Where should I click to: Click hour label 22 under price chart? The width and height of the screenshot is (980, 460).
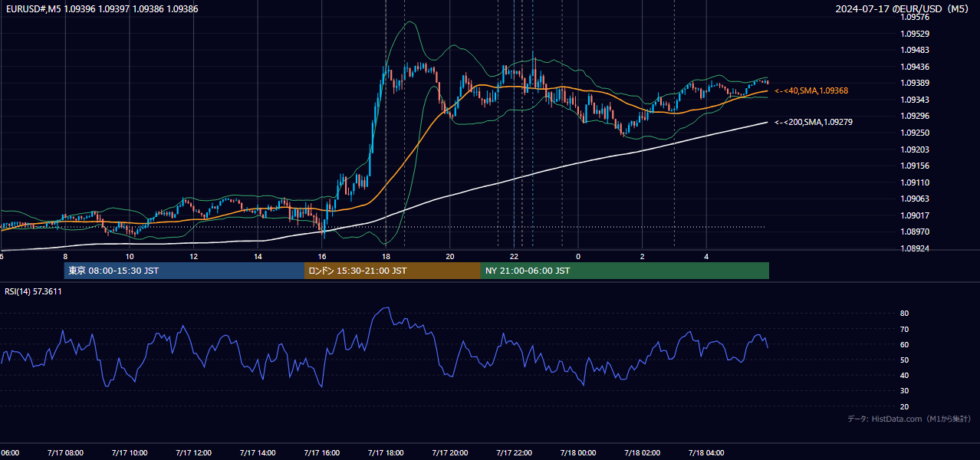pyautogui.click(x=515, y=256)
